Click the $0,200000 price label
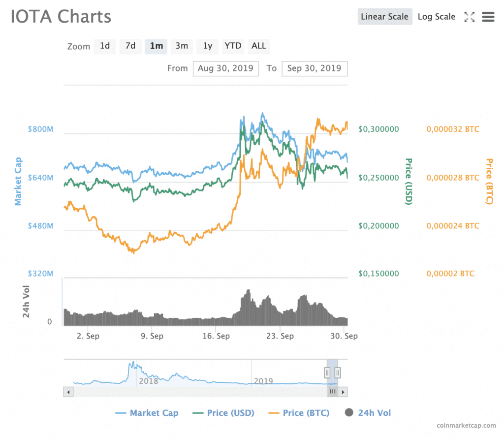Viewport: 504px width, 438px height. [x=378, y=226]
